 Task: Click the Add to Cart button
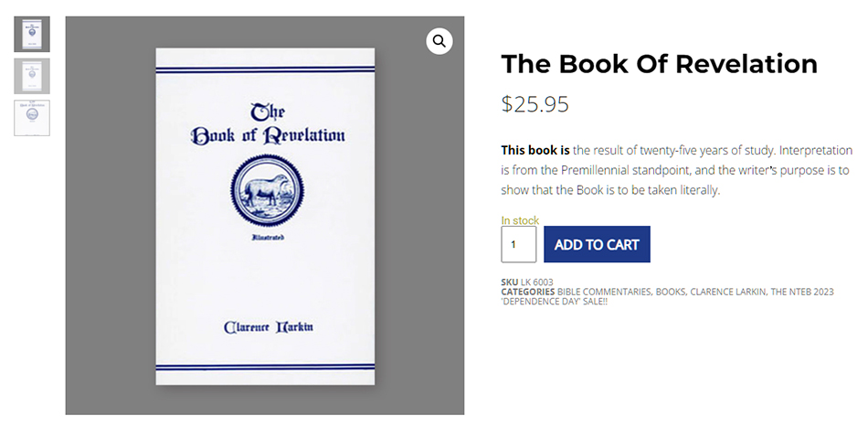tap(597, 244)
